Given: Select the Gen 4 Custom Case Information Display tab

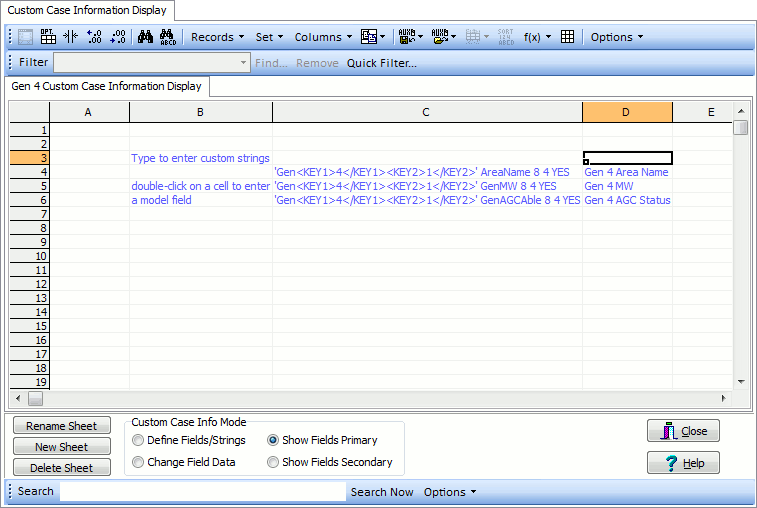Looking at the screenshot, I should (106, 86).
